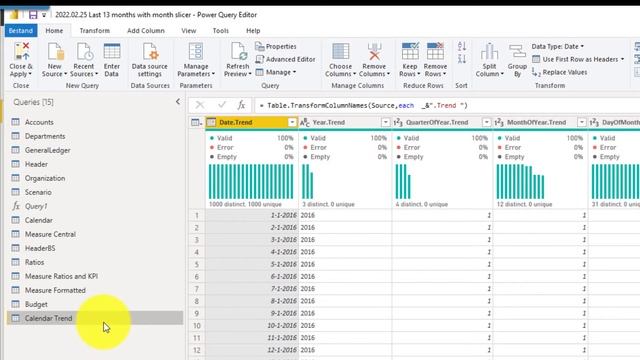Select the Budget query
640x360 pixels.
[95, 304]
